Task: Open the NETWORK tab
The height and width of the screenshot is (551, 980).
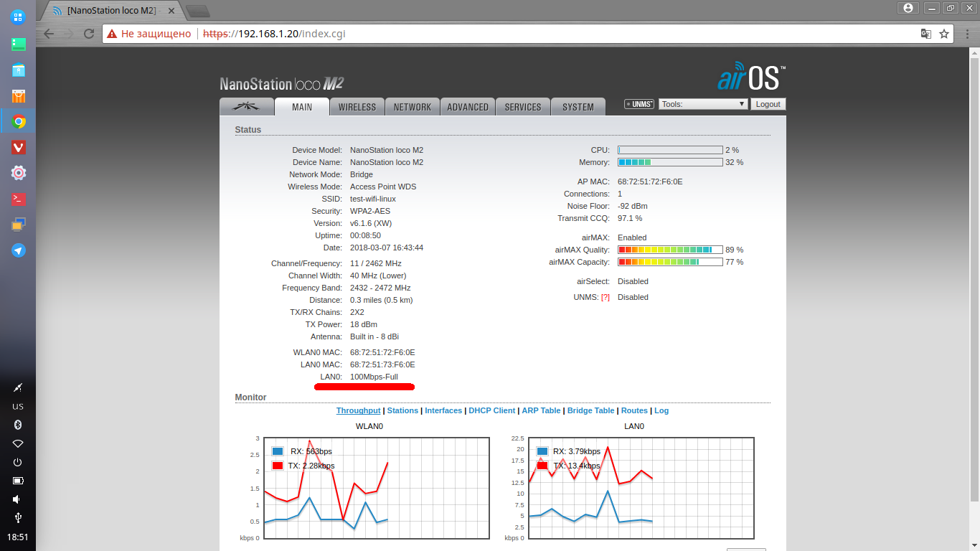Action: coord(413,107)
